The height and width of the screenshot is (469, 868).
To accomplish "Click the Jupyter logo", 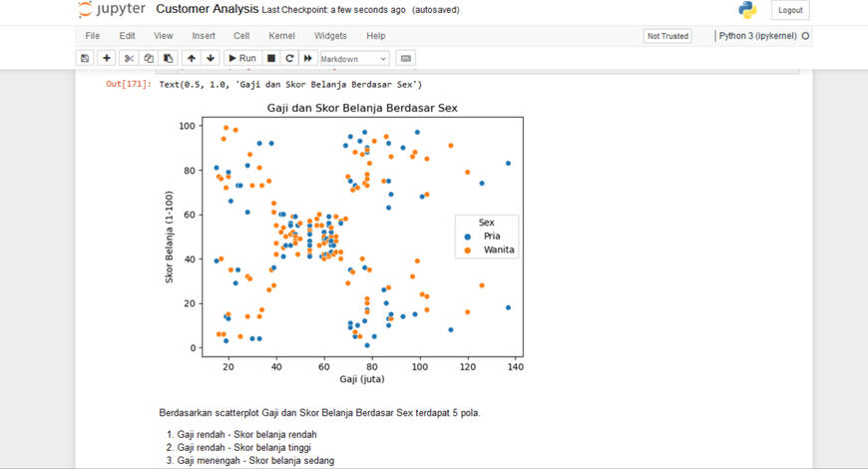I will (x=112, y=10).
